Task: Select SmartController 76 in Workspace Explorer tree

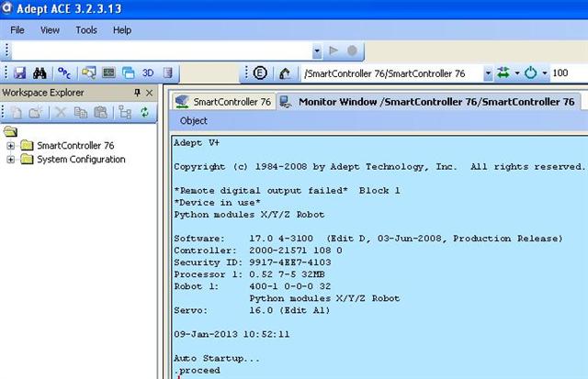Action: click(75, 145)
